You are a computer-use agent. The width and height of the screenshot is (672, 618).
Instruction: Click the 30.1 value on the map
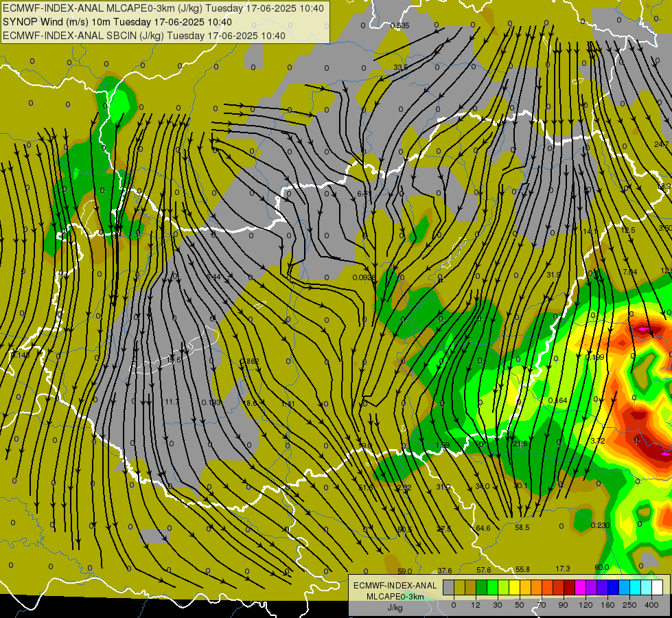tap(521, 486)
